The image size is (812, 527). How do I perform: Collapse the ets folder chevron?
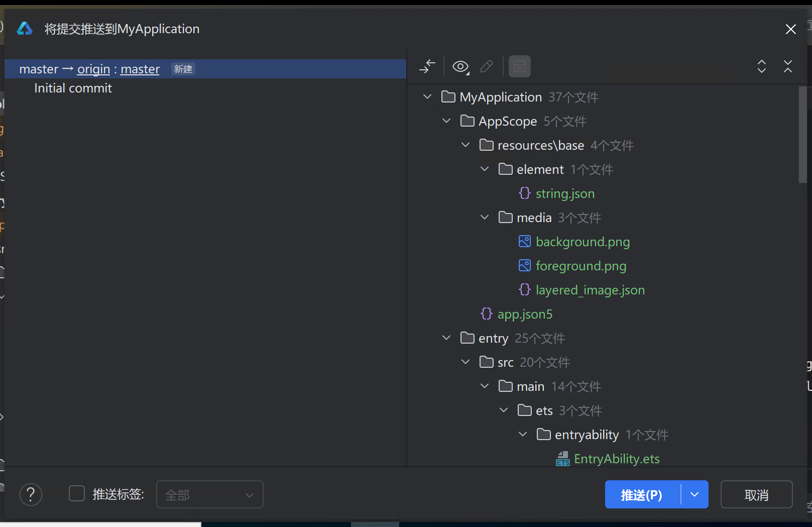coord(504,410)
